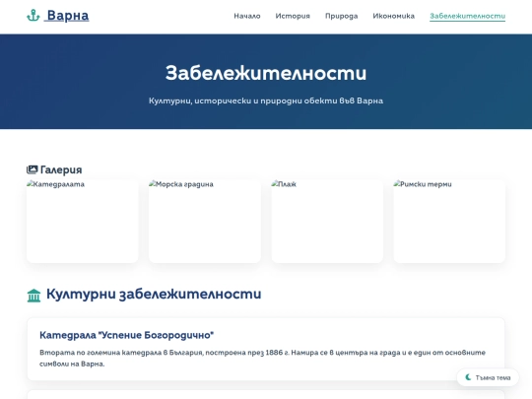The height and width of the screenshot is (399, 532).
Task: Open the Морска градина gallery thumbnail
Action: click(205, 222)
